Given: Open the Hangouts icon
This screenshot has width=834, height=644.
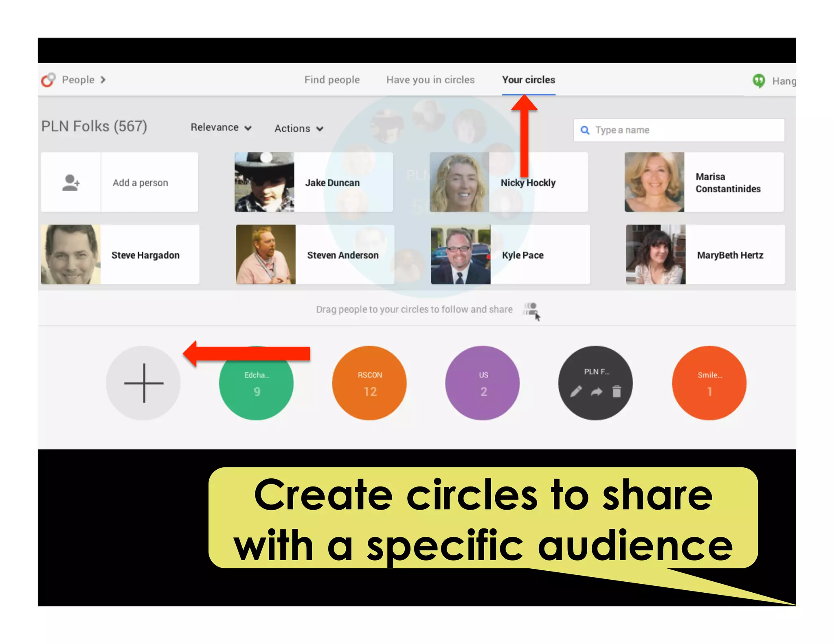Looking at the screenshot, I should point(759,81).
